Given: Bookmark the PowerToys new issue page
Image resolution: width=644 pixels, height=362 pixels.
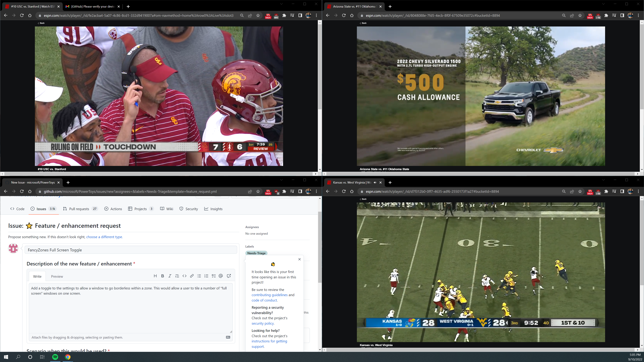Looking at the screenshot, I should [258, 191].
